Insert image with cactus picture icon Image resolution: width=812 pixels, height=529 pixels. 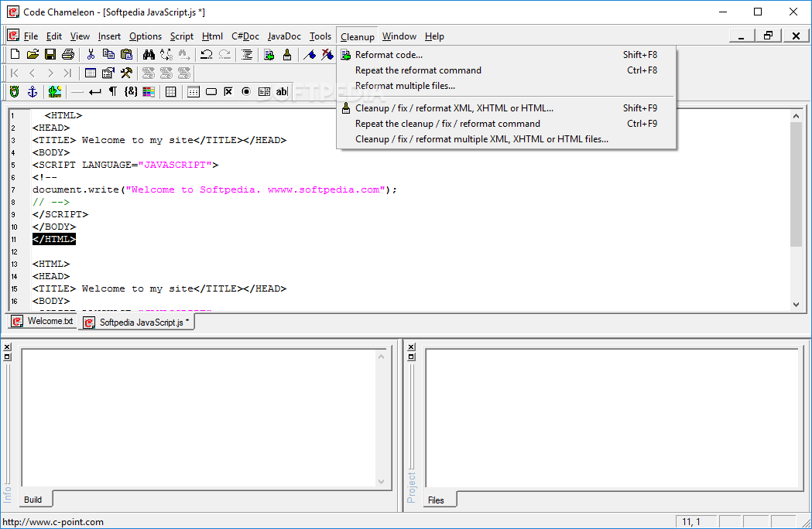(55, 91)
